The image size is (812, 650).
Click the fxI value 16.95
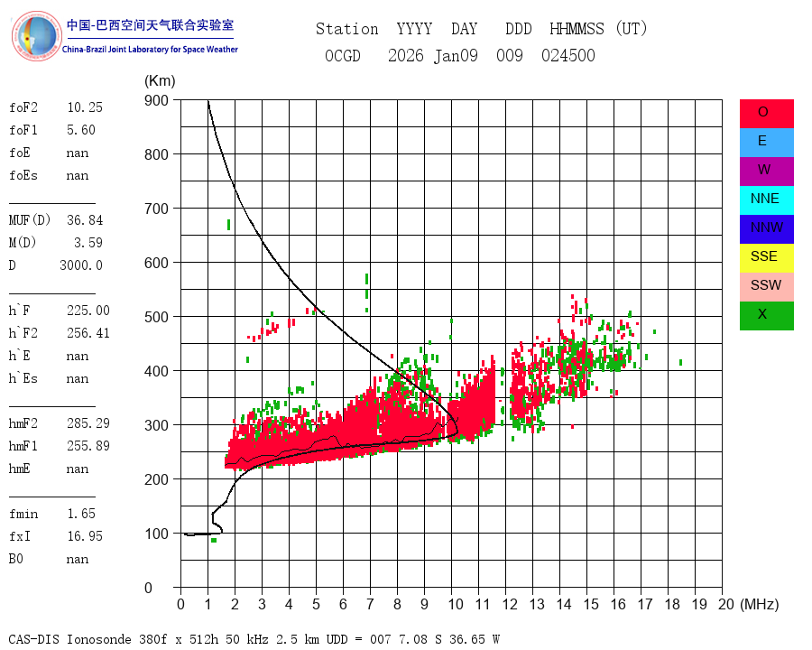(85, 536)
